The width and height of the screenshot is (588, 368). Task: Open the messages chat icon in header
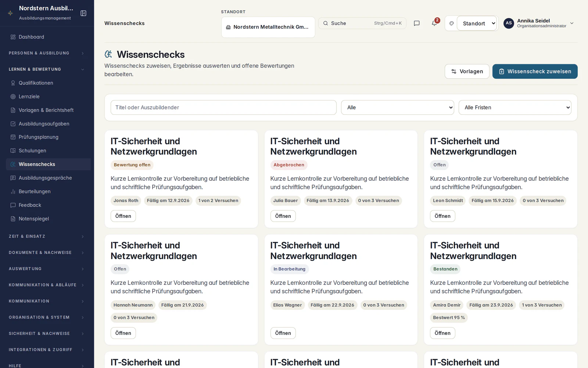(x=417, y=23)
